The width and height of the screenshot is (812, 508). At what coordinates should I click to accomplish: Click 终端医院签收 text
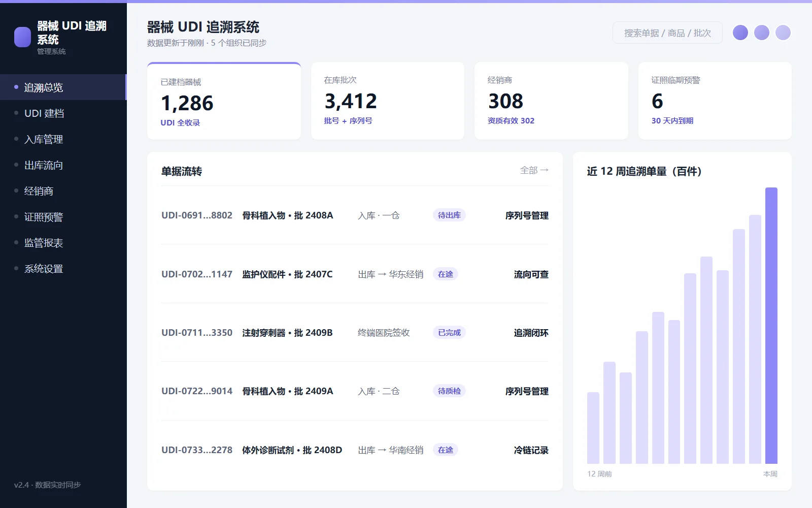384,333
